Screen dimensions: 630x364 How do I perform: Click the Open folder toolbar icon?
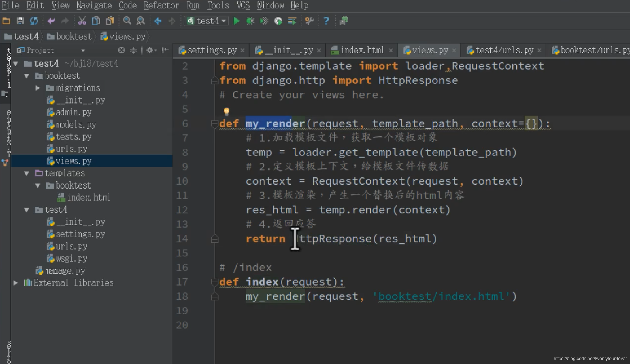click(6, 21)
